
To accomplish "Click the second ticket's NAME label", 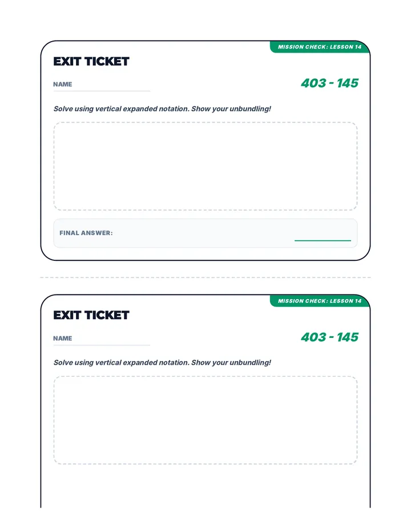I will pyautogui.click(x=62, y=338).
